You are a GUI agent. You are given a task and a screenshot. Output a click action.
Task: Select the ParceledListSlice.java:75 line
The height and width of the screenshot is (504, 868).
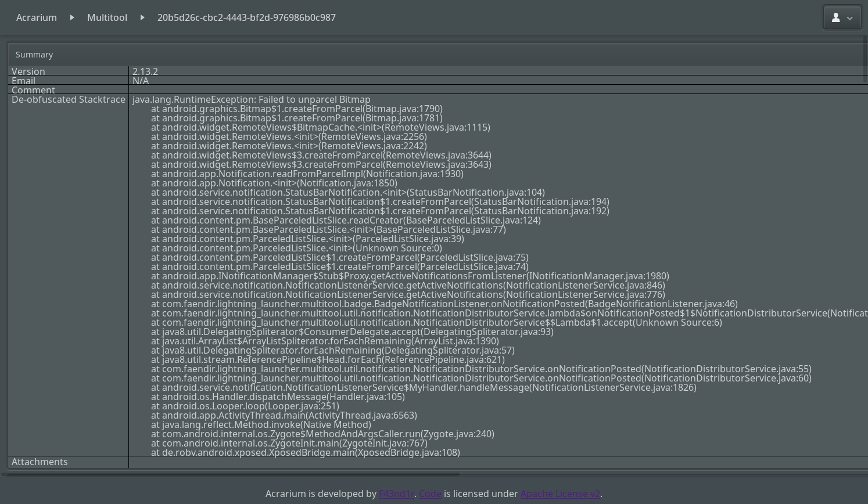tap(340, 257)
